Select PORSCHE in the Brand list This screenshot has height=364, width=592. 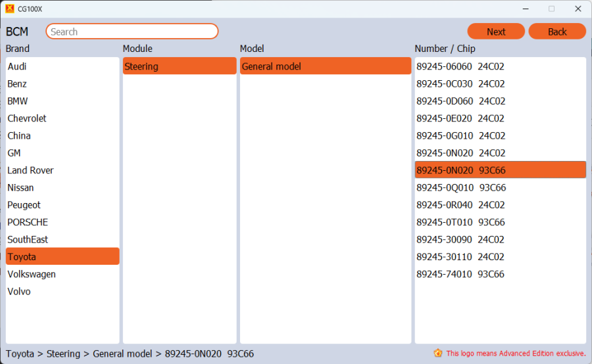[x=28, y=222]
